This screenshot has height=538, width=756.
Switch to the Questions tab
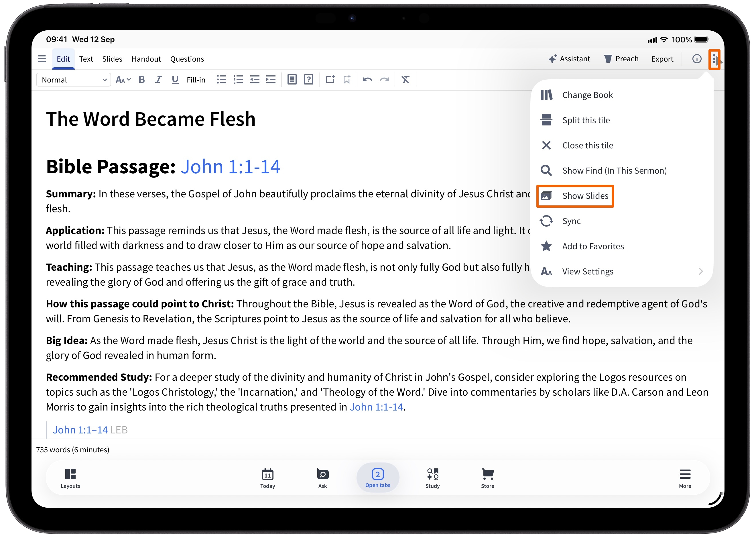tap(187, 59)
